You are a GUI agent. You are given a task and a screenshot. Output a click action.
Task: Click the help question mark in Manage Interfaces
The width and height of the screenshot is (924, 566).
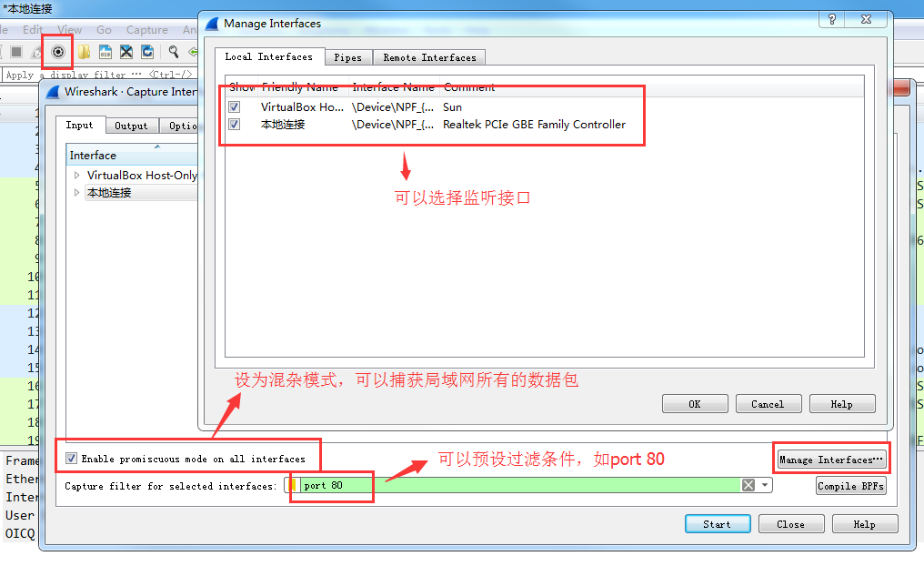(x=831, y=19)
